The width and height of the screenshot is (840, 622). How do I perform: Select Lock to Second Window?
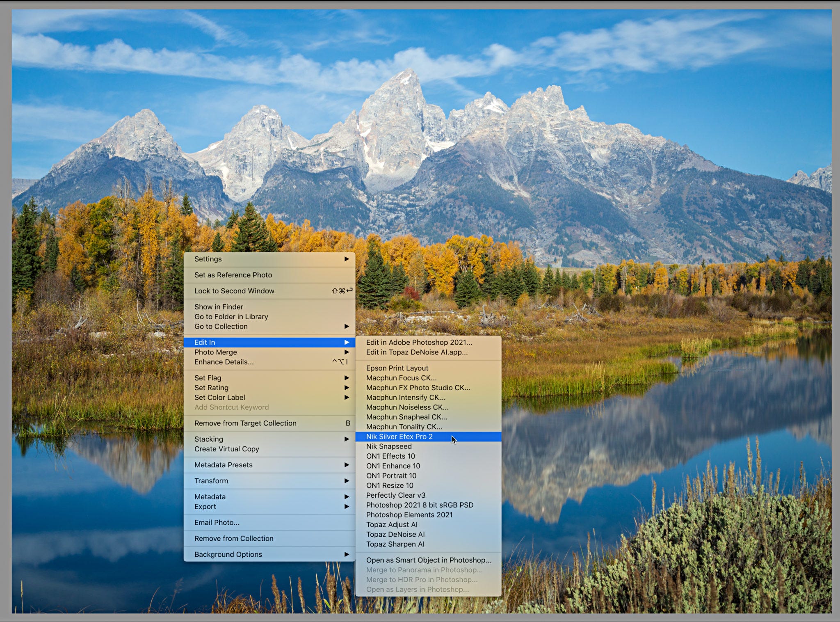point(269,291)
